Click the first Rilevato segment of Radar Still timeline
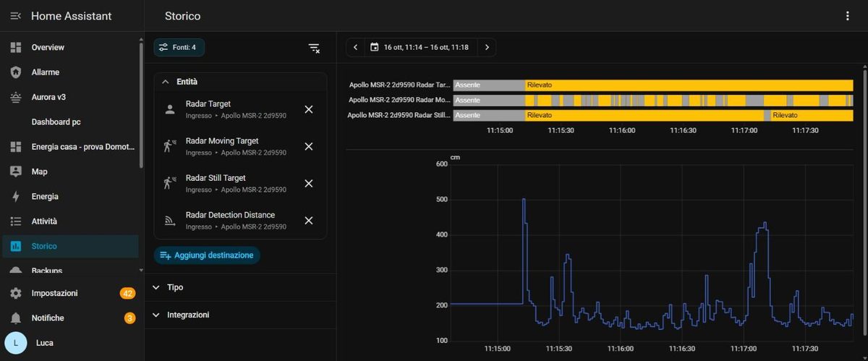 tap(644, 115)
